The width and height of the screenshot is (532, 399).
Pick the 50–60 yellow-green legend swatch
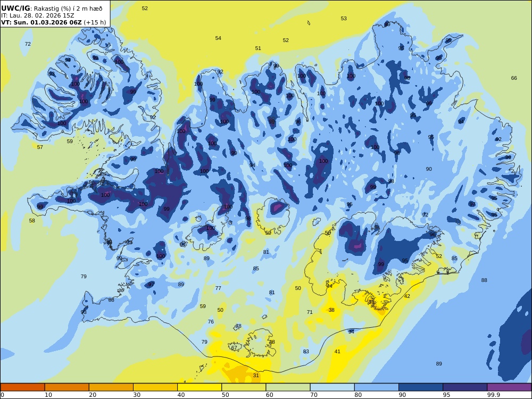(x=244, y=387)
